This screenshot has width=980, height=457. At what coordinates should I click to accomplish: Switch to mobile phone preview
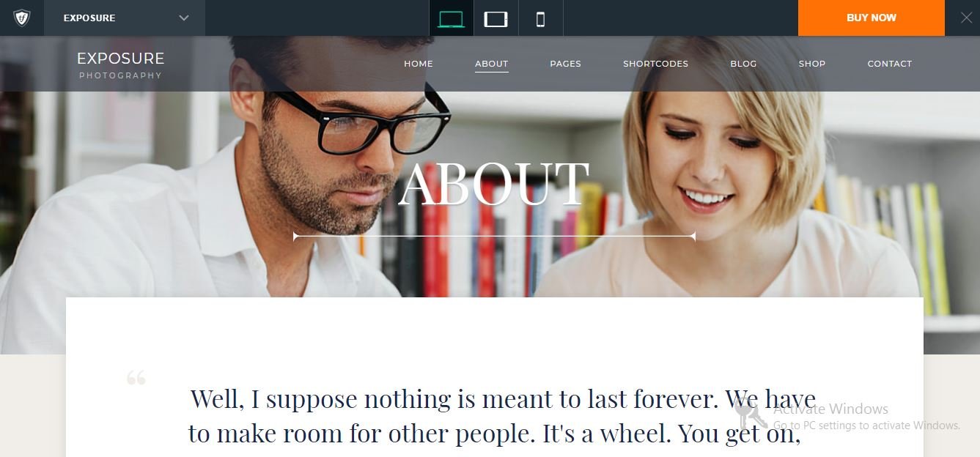coord(541,18)
